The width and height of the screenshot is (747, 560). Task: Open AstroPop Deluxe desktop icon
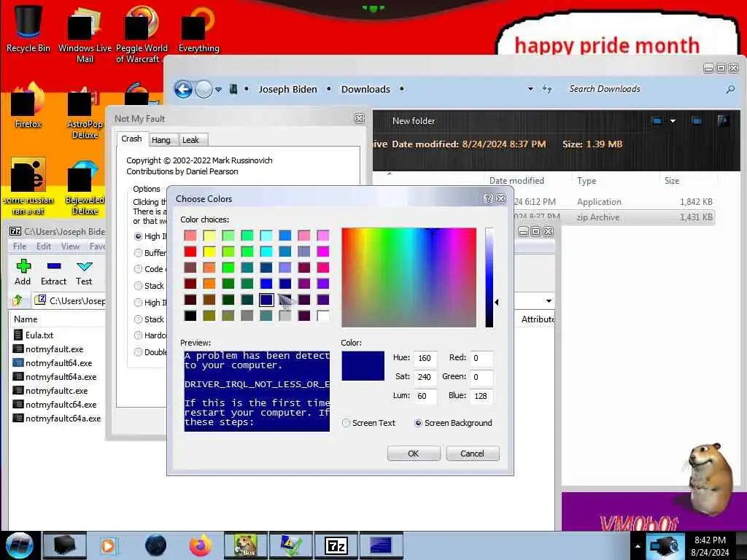pos(85,113)
